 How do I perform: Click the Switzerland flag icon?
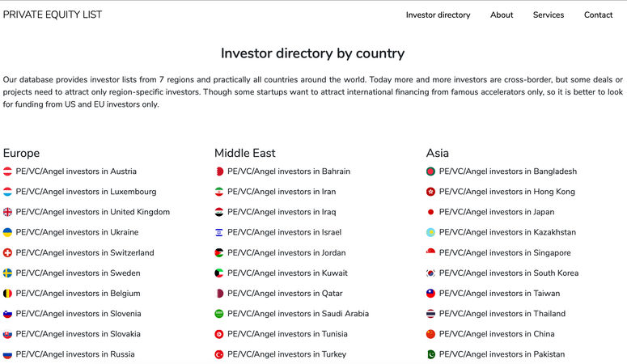(x=7, y=253)
